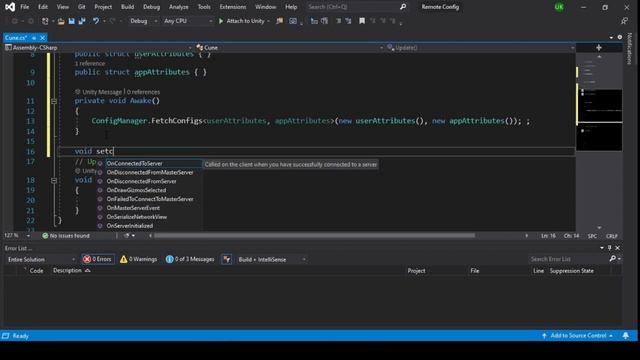Click the decrease indent toolbar icon
Image resolution: width=640 pixels, height=360 pixels.
338,21
